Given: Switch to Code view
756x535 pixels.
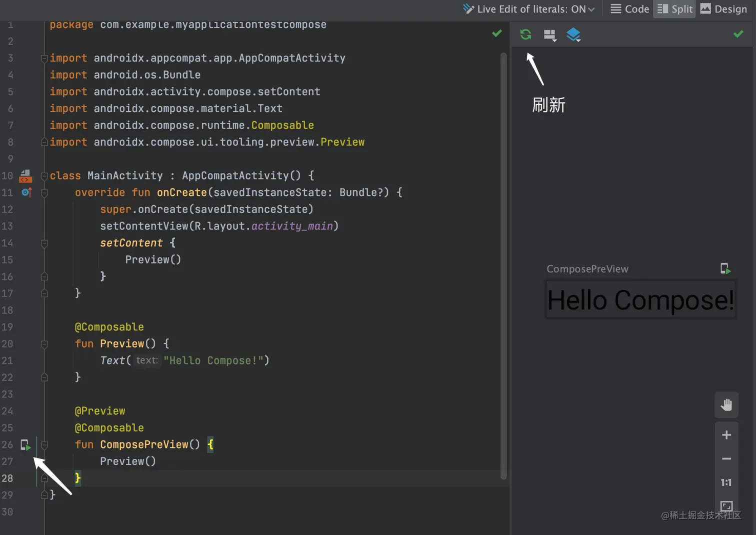Looking at the screenshot, I should click(x=629, y=9).
